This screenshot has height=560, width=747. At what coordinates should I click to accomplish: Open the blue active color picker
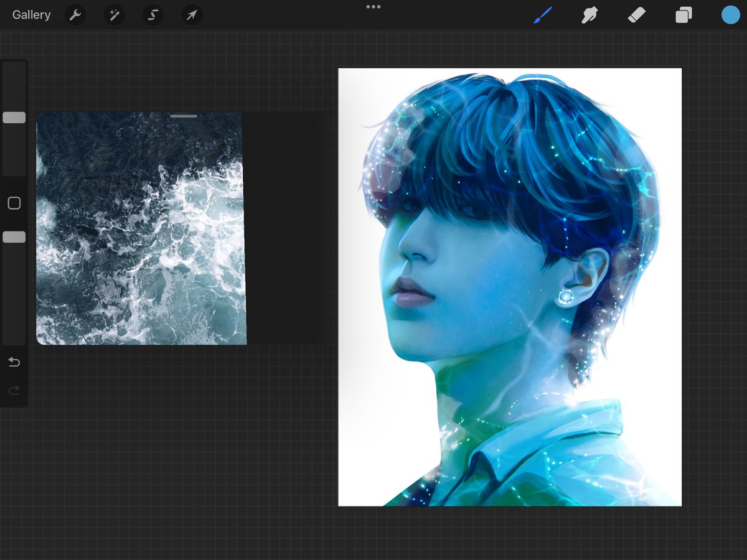click(731, 15)
